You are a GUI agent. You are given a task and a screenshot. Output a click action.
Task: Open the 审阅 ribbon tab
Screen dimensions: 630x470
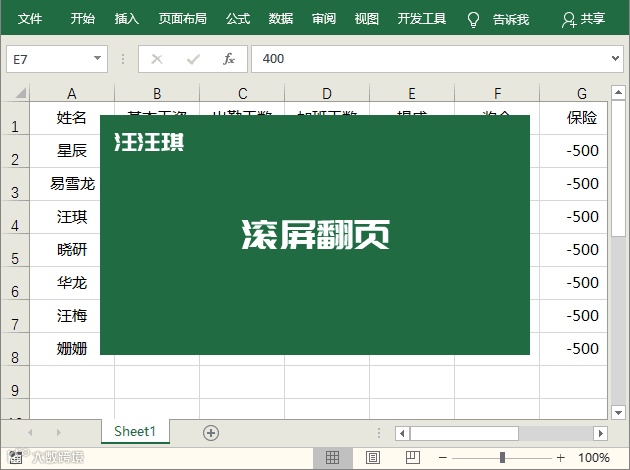coord(324,18)
